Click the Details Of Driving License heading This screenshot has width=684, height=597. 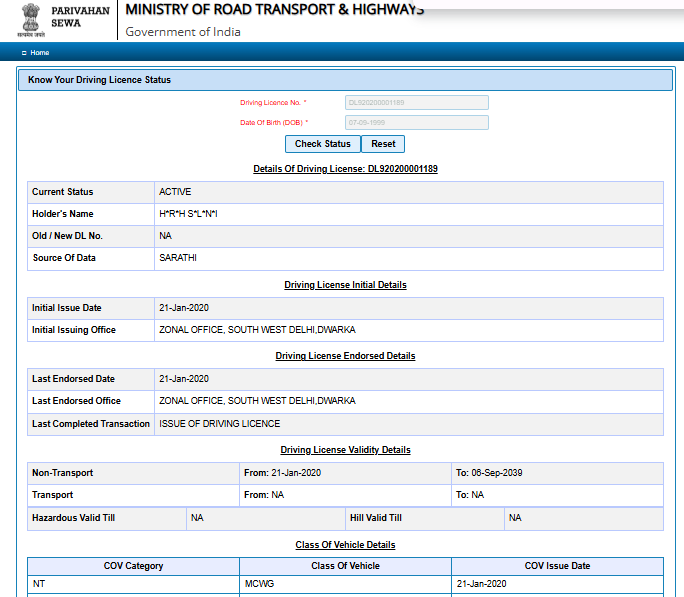[x=345, y=169]
